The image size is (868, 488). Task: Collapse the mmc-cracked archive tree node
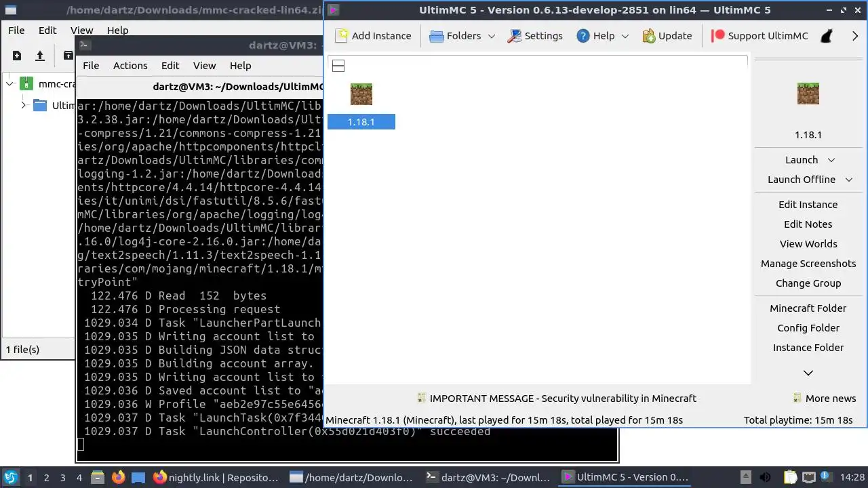coord(9,84)
